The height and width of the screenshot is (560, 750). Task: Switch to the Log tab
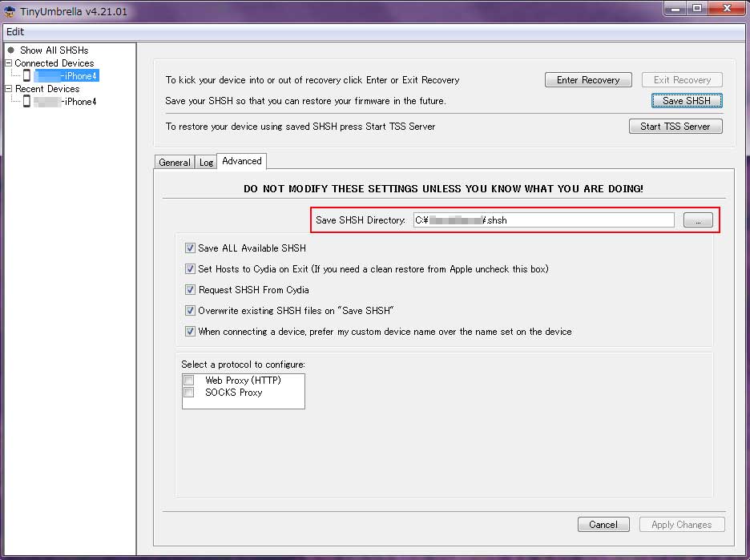(206, 163)
